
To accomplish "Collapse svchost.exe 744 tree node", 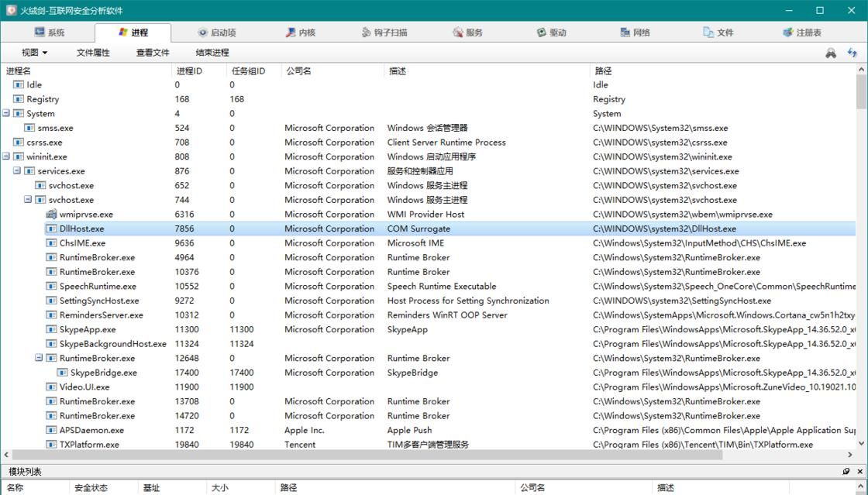I will pos(28,199).
